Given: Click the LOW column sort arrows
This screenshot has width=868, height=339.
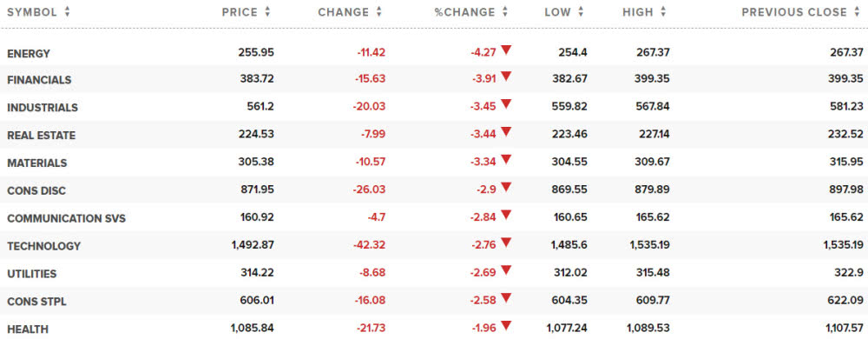Looking at the screenshot, I should [581, 11].
